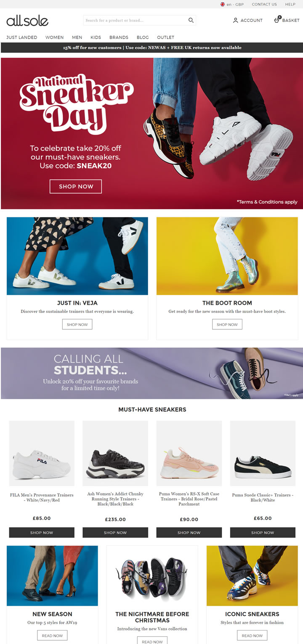This screenshot has width=303, height=644.
Task: Select the Outlet navigation item
Action: 165,37
